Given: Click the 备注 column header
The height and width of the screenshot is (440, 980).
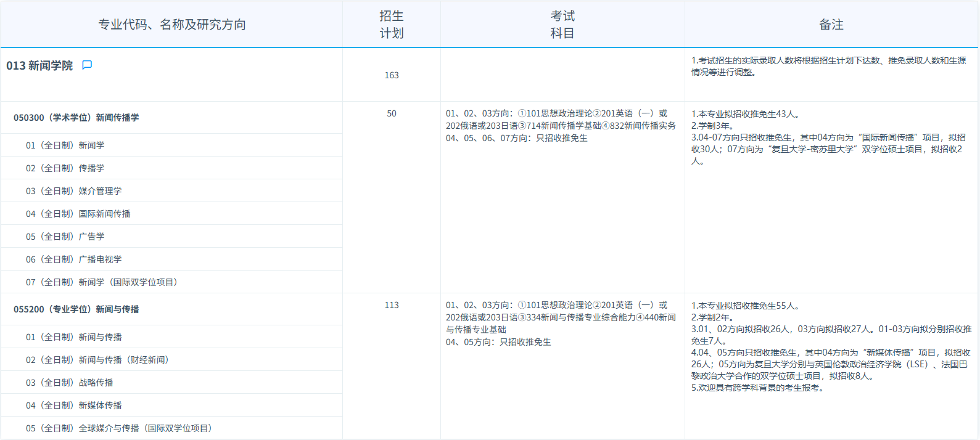Looking at the screenshot, I should (831, 25).
